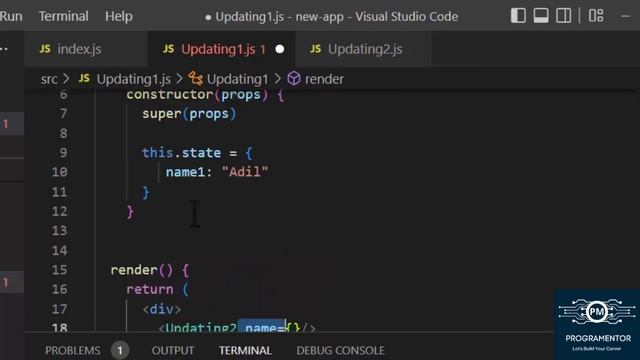Click the this.state code on line 9
The width and height of the screenshot is (640, 360).
[x=181, y=153]
